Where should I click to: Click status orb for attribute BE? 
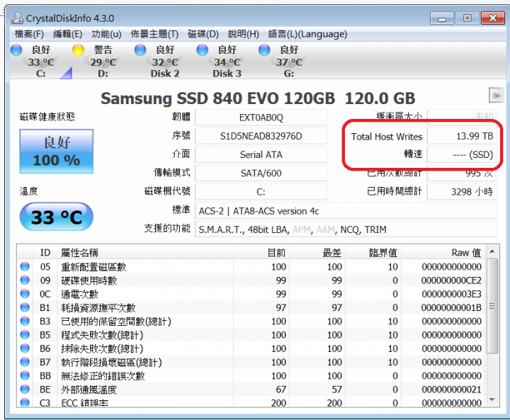[25, 389]
